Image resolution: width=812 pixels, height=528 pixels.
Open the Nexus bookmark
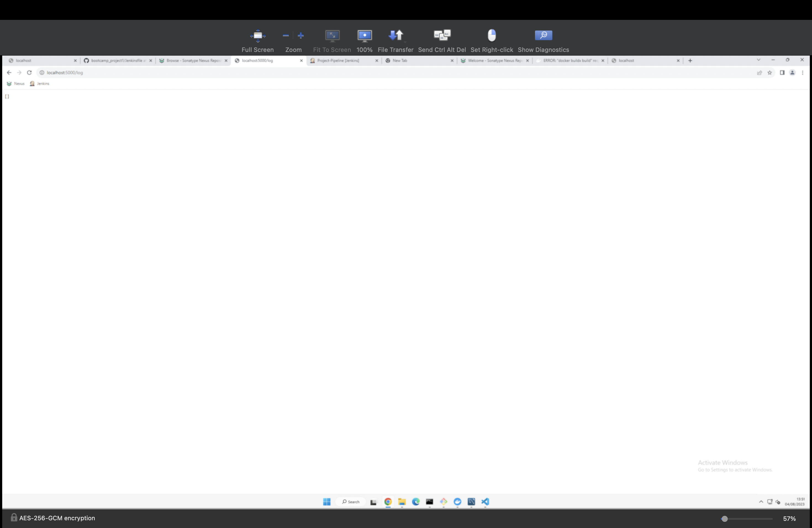(16, 84)
